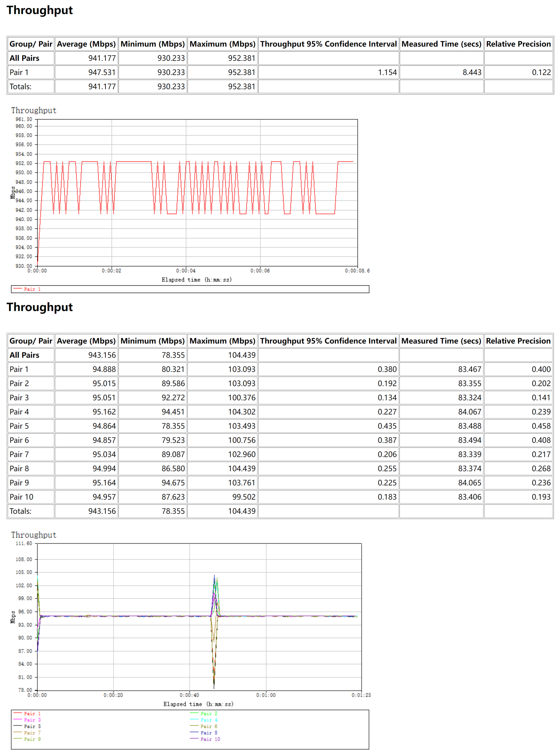The height and width of the screenshot is (755, 560).
Task: Click the 0:00:04 time marker on upper chart
Action: [186, 271]
